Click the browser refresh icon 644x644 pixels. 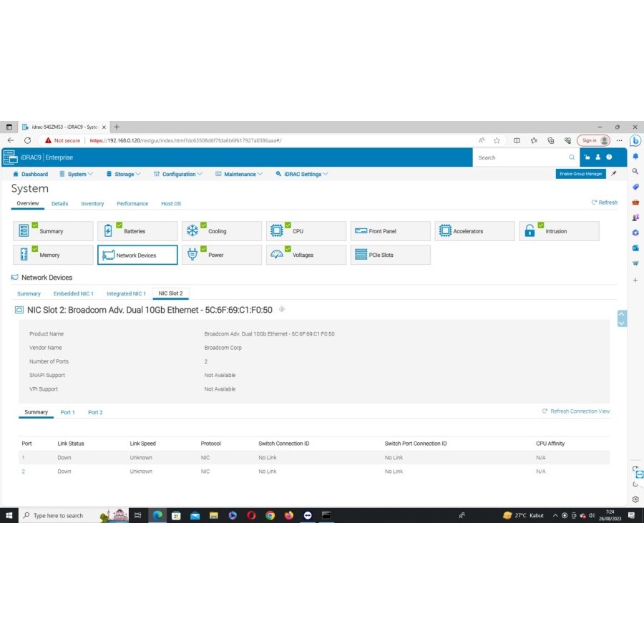point(27,140)
